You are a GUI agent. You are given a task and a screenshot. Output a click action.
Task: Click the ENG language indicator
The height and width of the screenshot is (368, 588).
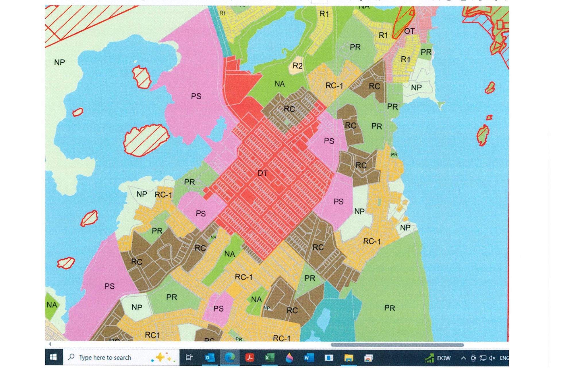tap(504, 358)
